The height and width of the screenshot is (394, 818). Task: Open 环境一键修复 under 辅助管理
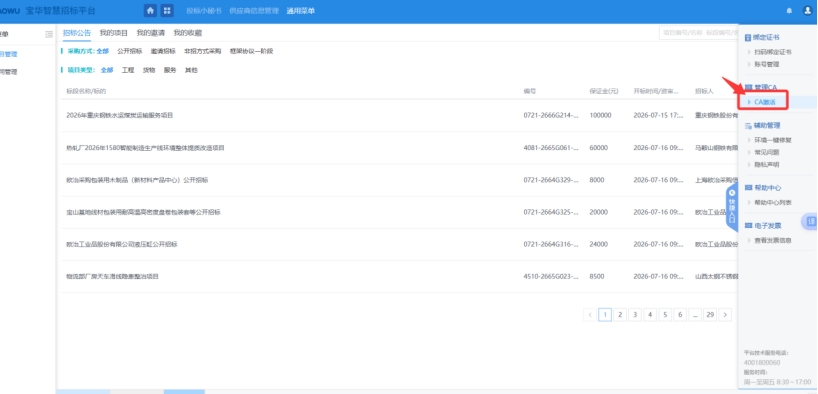point(773,140)
